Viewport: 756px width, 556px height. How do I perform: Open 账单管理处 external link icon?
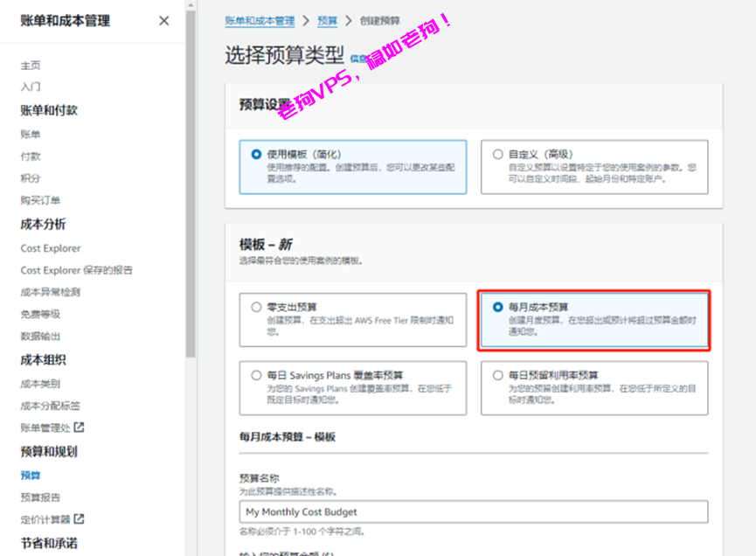pos(79,427)
